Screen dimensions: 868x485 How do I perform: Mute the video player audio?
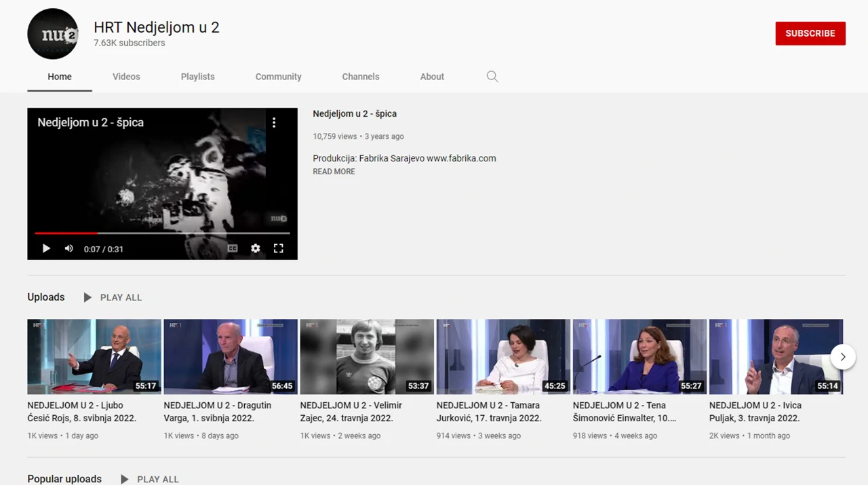tap(68, 248)
